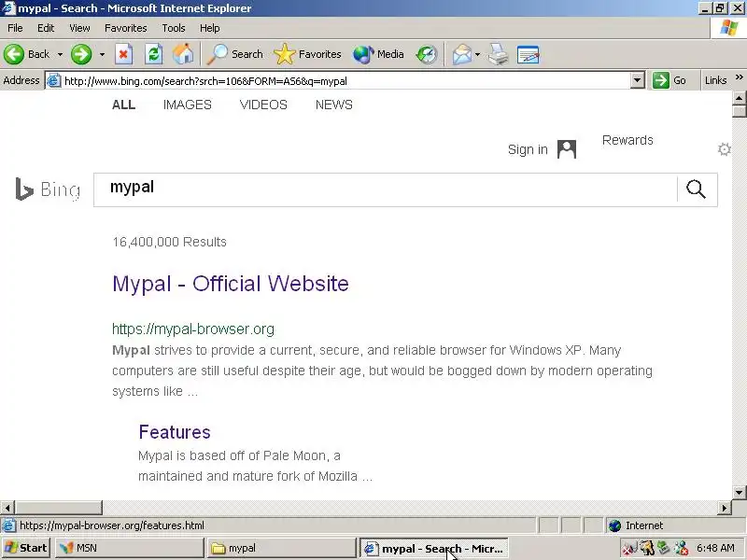Image resolution: width=747 pixels, height=560 pixels.
Task: Click the vertical scrollbar up arrow
Action: [x=739, y=98]
